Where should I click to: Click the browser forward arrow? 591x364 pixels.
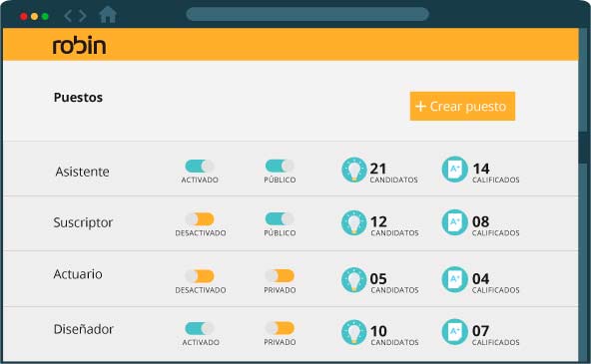point(83,16)
